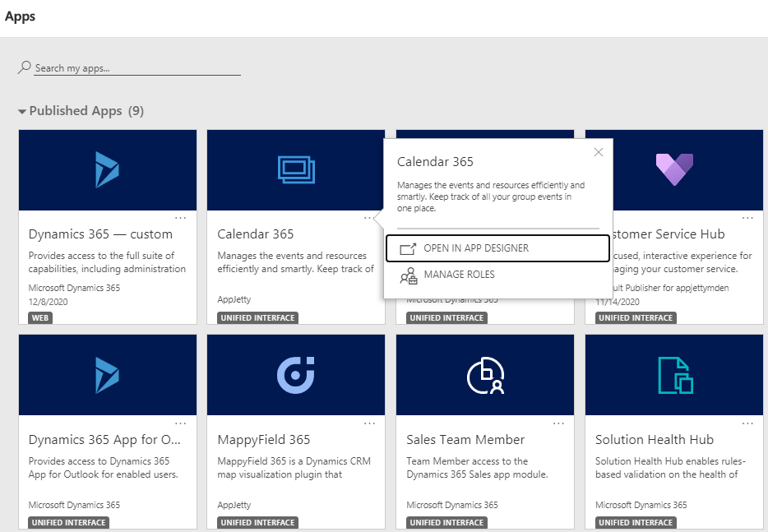Click the Open in App Designer launch icon

(407, 247)
